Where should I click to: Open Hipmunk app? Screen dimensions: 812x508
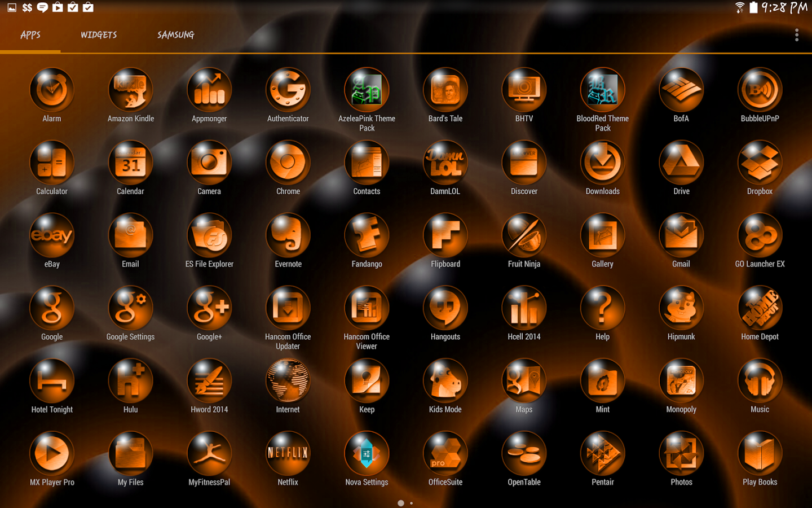[681, 308]
